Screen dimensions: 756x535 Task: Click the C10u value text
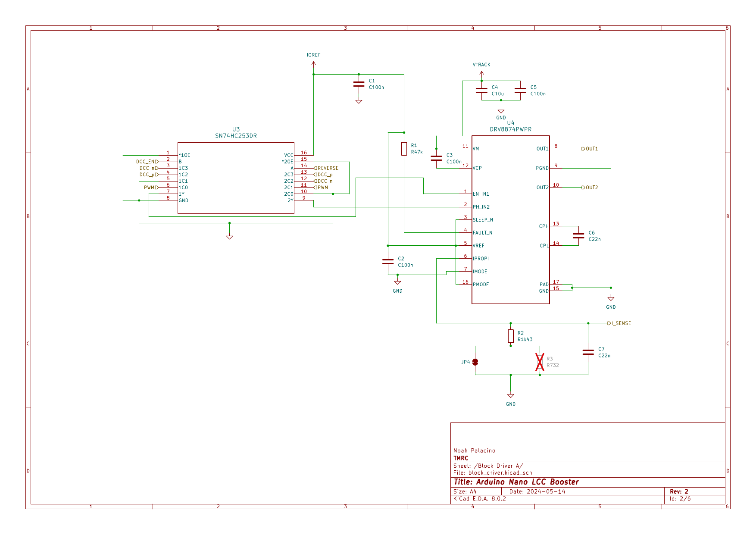click(498, 94)
